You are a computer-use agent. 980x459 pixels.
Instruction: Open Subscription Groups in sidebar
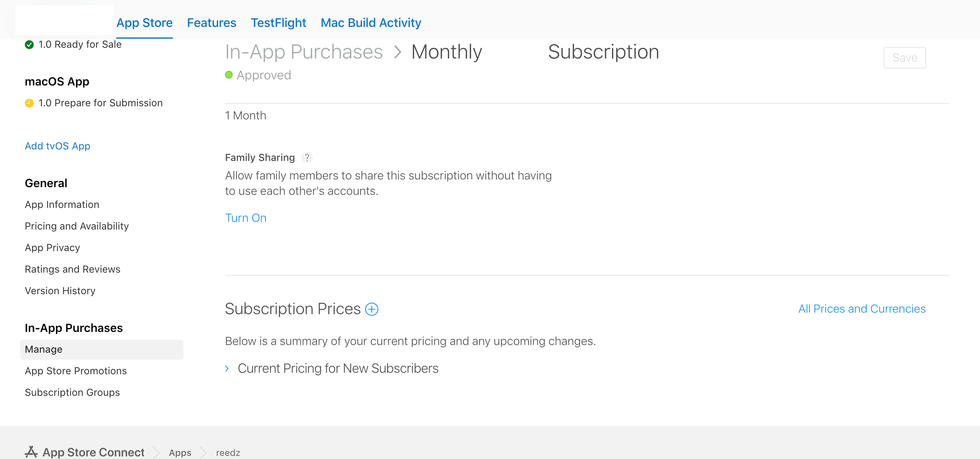click(x=72, y=392)
